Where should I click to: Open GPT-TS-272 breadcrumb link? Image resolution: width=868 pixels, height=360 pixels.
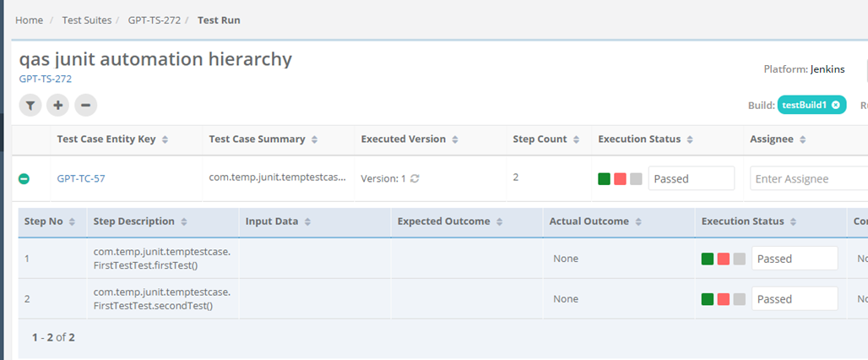(155, 20)
